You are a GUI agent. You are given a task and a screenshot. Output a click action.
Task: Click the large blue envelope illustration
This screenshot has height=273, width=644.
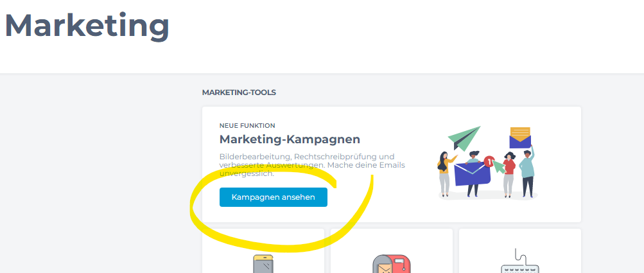coord(471,174)
